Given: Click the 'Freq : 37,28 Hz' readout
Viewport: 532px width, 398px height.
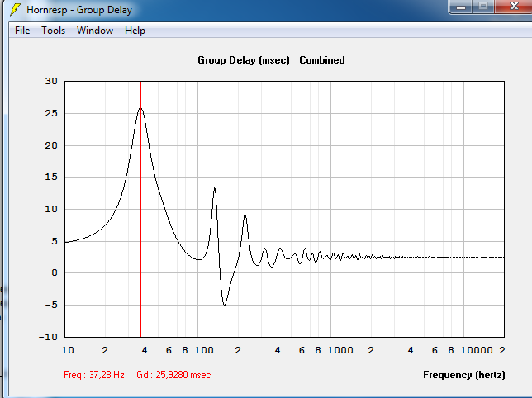Looking at the screenshot, I should 94,375.
